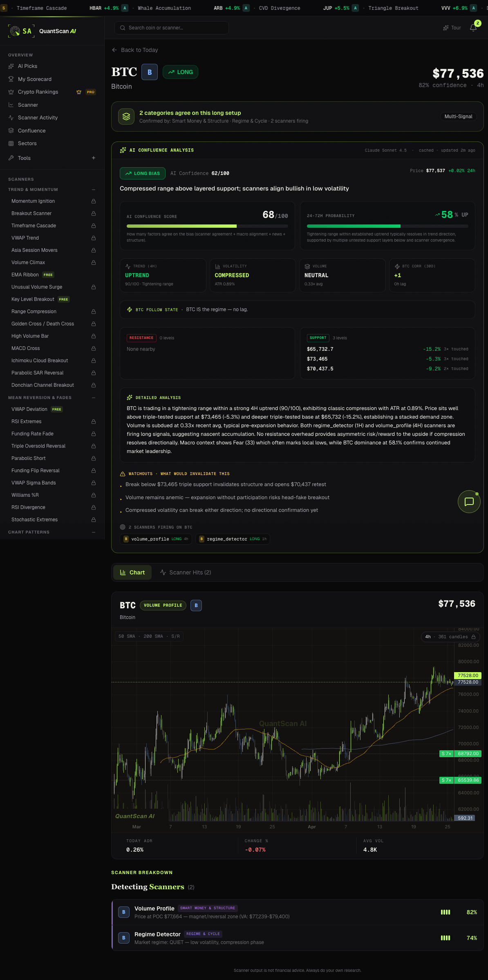488x980 pixels.
Task: Switch to the Scanner Hits (2) tab
Action: [x=186, y=572]
